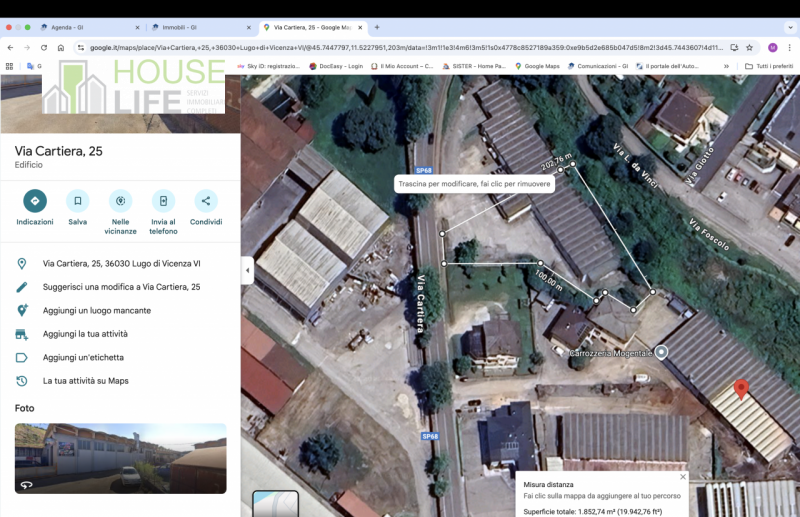Click Invia al telefono icon
The width and height of the screenshot is (800, 517).
[163, 200]
